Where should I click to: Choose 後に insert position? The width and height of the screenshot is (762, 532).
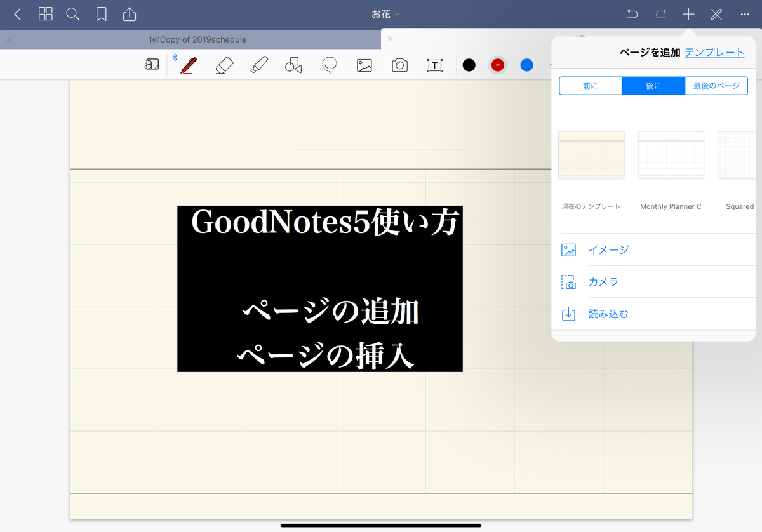pyautogui.click(x=653, y=86)
